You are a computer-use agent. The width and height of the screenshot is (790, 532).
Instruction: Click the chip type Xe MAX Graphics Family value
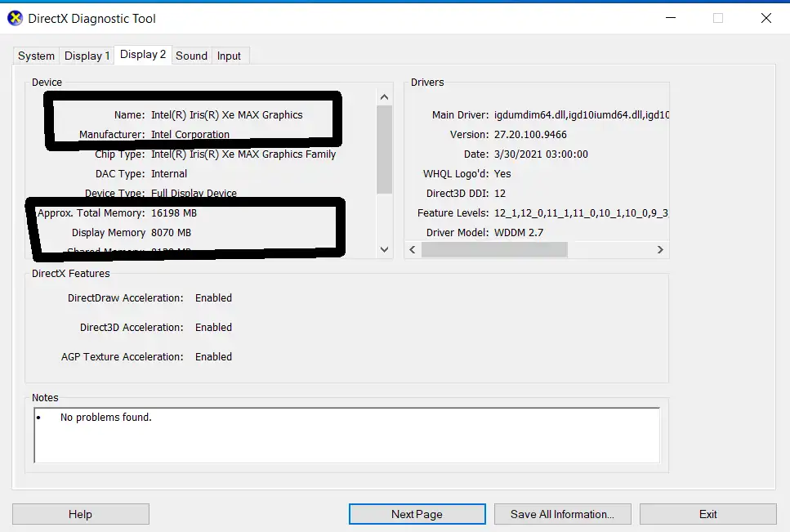243,154
